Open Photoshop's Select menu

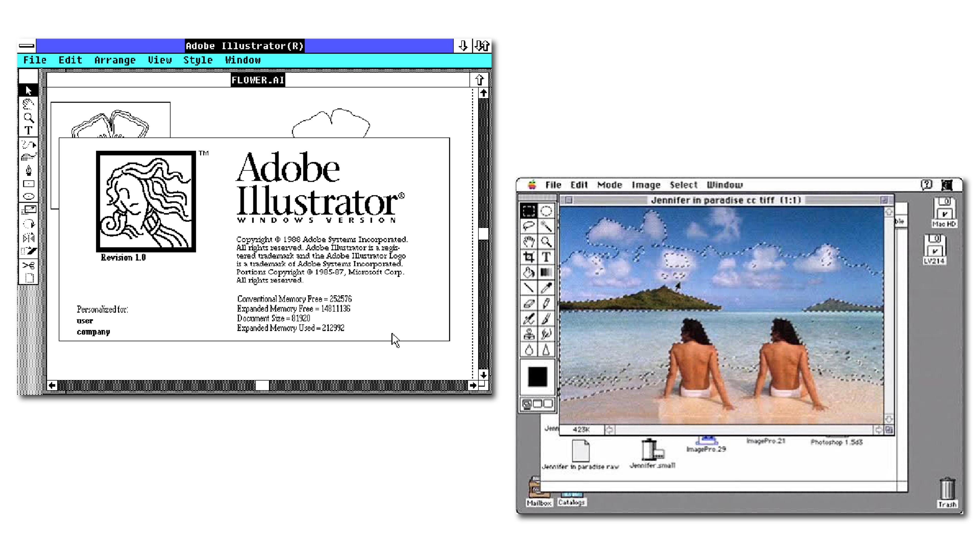point(684,185)
